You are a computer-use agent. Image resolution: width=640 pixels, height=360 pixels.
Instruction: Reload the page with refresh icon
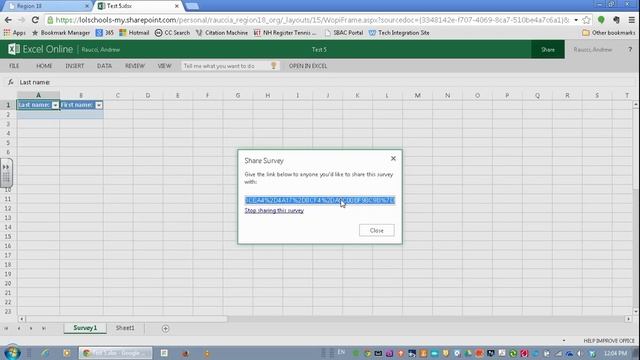tap(35, 20)
